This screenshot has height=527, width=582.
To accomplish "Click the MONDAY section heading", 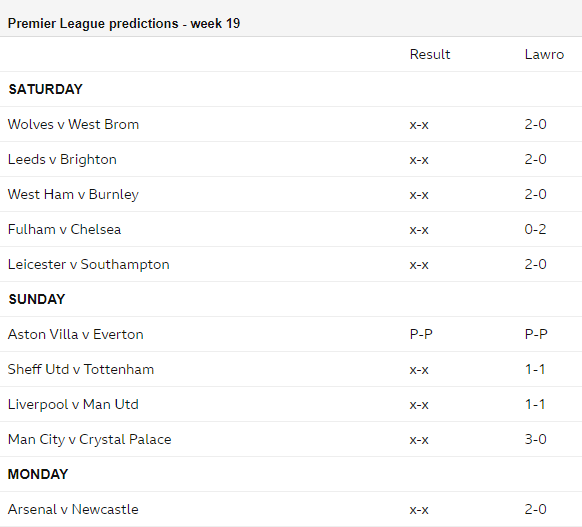I will (38, 474).
